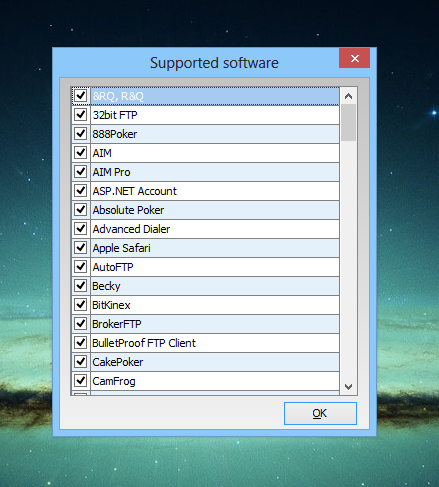Uncheck the 32bit FTP checkbox

[x=80, y=115]
